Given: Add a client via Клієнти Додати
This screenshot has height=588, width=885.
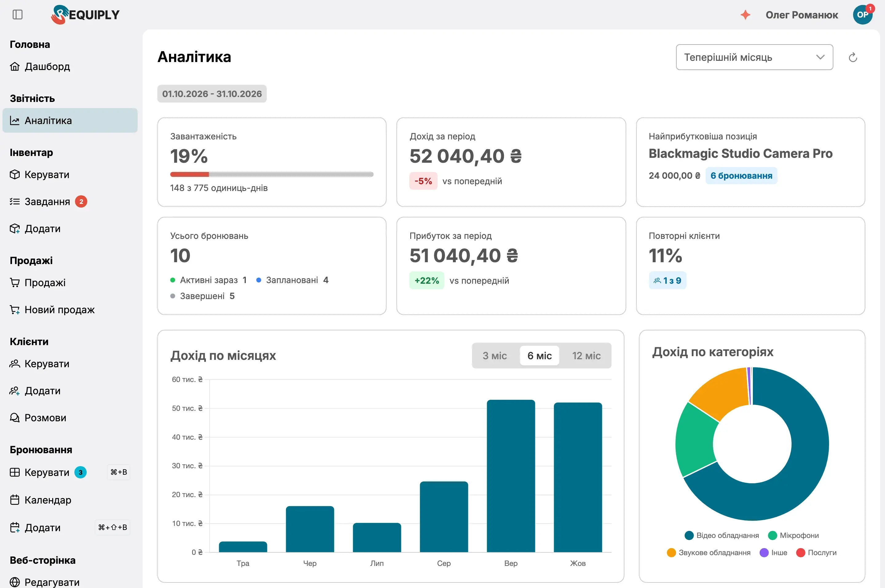Looking at the screenshot, I should click(x=70, y=391).
